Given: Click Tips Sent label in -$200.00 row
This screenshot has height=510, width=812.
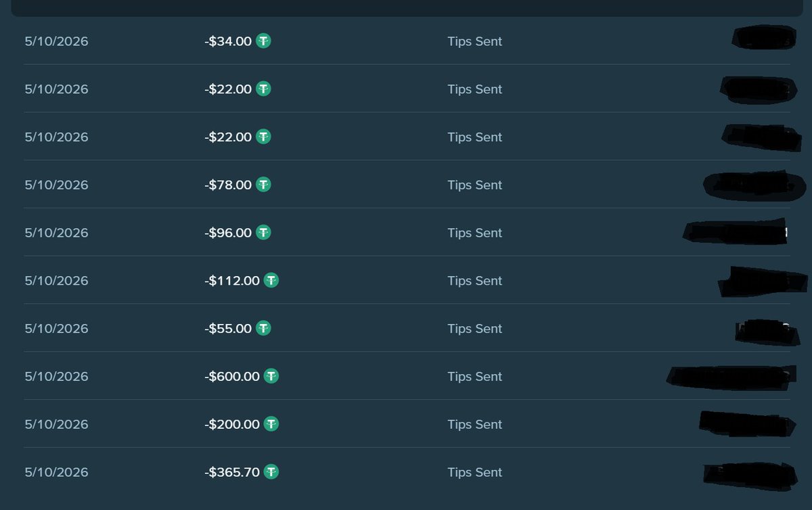Looking at the screenshot, I should click(475, 424).
